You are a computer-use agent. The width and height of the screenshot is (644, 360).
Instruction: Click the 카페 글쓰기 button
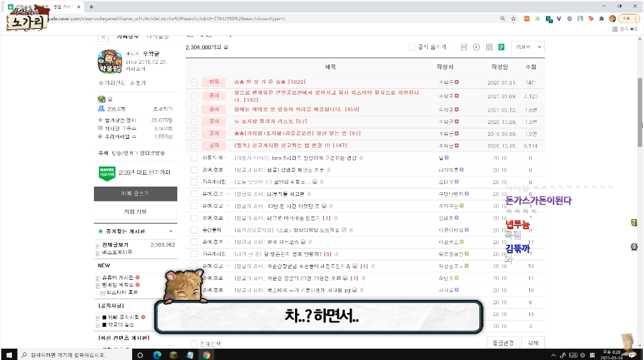(x=135, y=193)
